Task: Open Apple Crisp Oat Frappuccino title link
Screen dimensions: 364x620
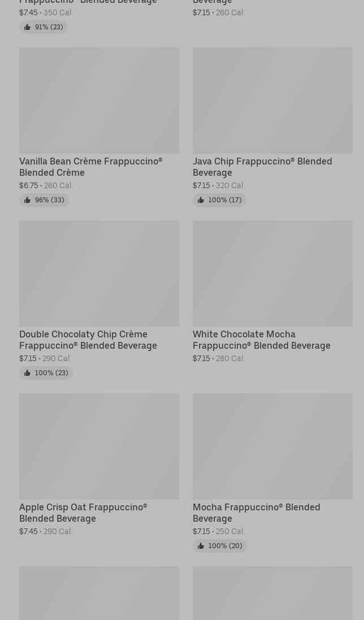Action: click(x=83, y=513)
